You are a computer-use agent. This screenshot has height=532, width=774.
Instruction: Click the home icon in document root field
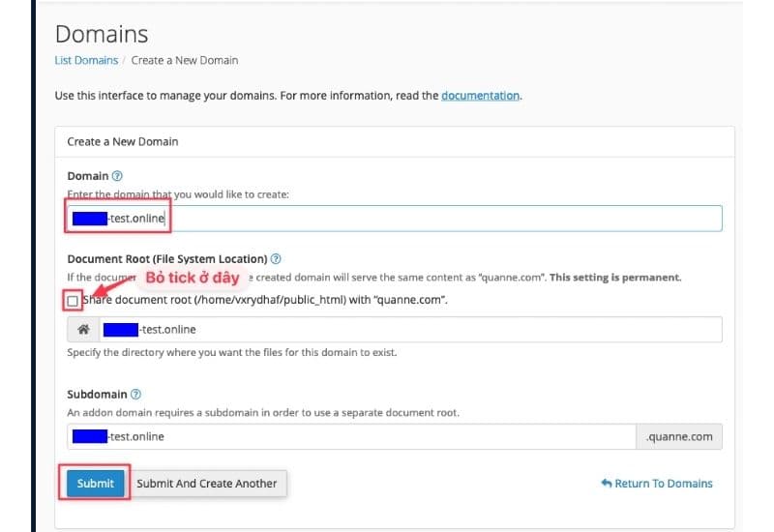[84, 330]
